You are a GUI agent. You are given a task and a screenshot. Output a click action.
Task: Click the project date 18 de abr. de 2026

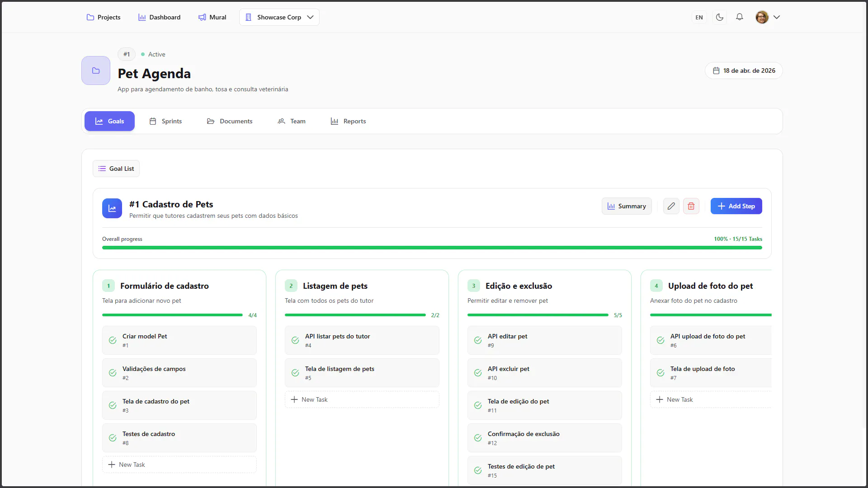[x=744, y=70]
